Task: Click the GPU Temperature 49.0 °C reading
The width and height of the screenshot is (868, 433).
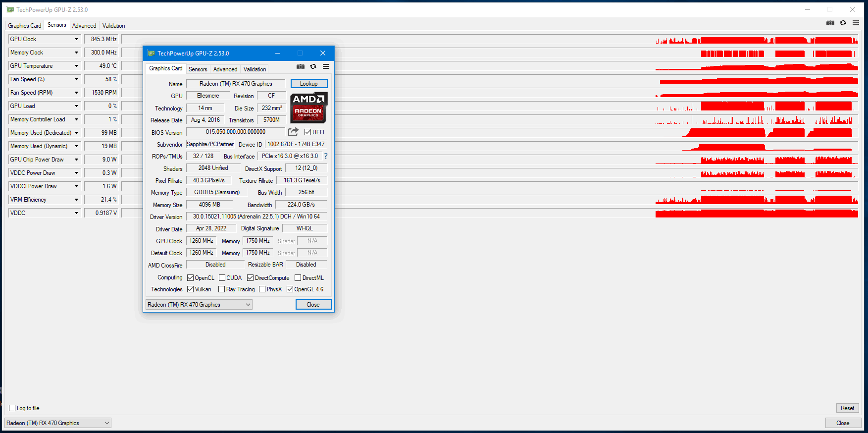Action: [101, 66]
